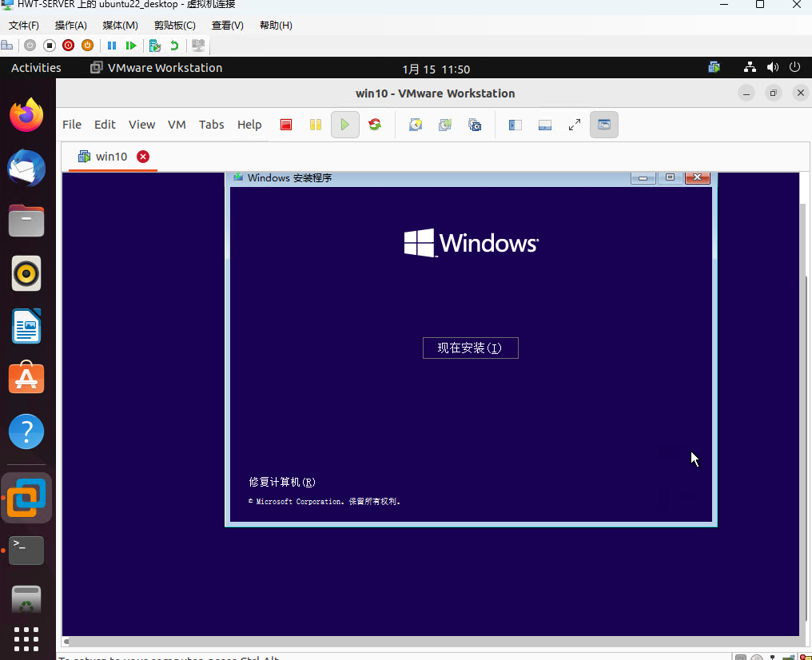Click Hyper-V Revert green arrow icon
Viewport: 812px width, 660px height.
(174, 46)
